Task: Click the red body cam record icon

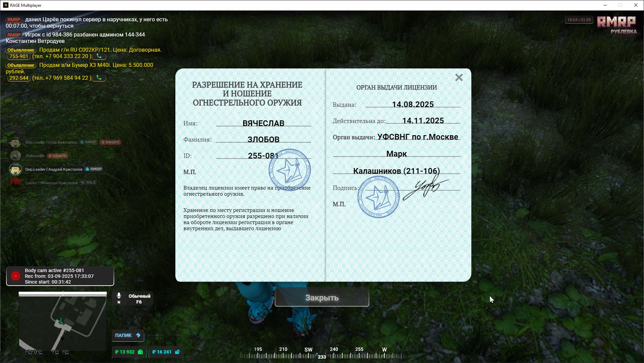Action: (16, 276)
